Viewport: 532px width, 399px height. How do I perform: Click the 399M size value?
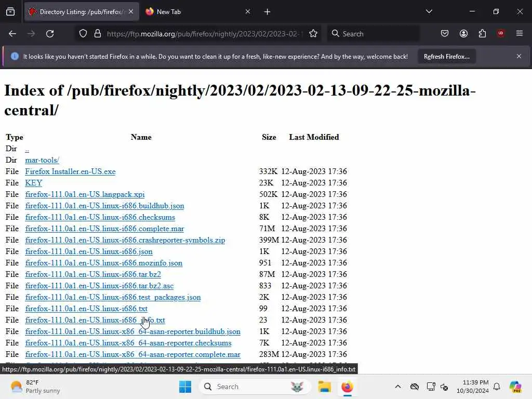269,240
